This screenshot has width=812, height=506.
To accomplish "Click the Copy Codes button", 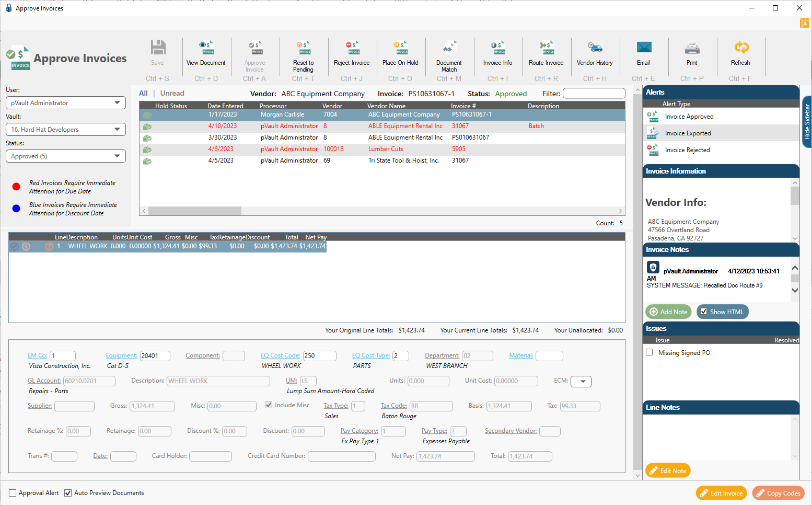I will coord(778,493).
